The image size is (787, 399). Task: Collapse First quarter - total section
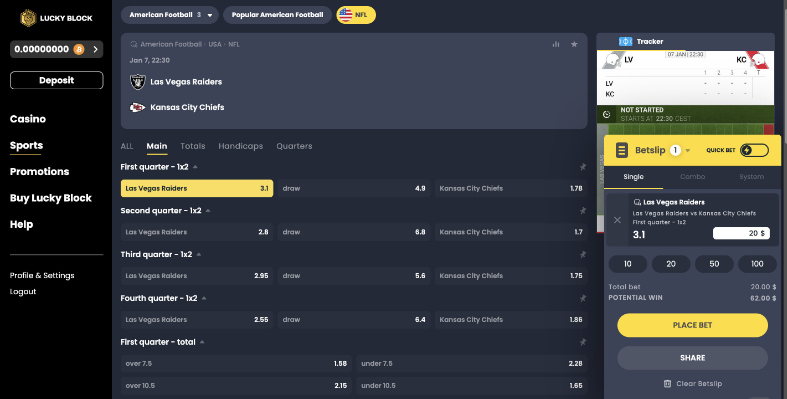[x=202, y=342]
